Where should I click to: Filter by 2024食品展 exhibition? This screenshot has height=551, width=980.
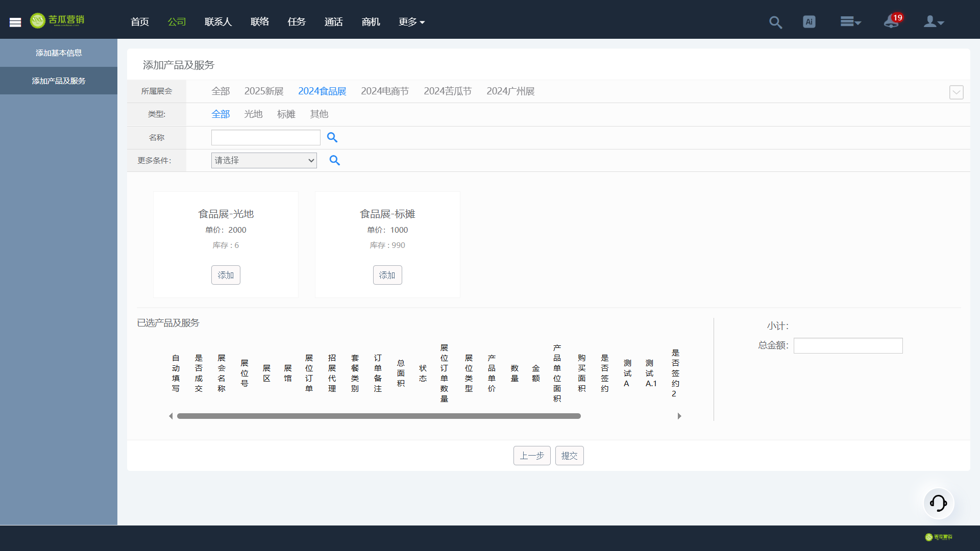(322, 91)
